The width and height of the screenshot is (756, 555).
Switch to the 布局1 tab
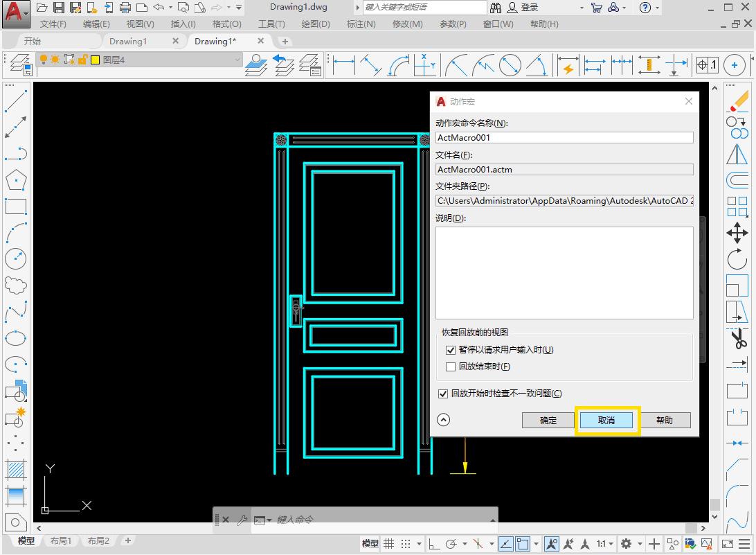(61, 541)
